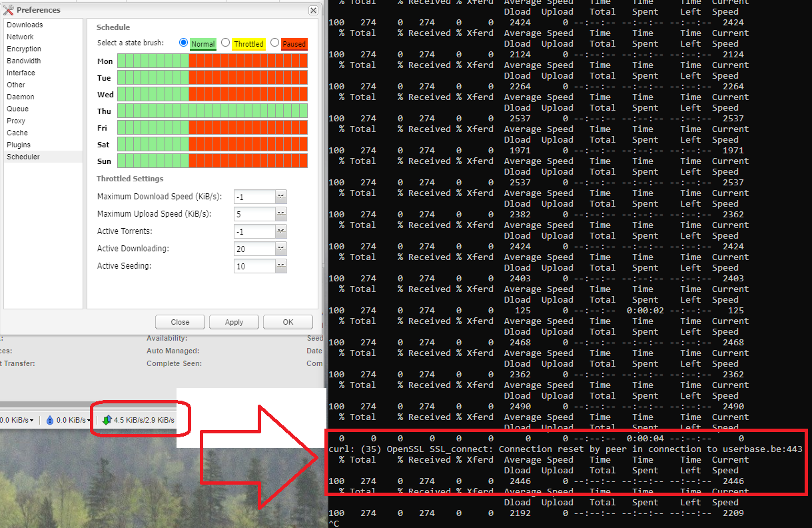
Task: Open the Bandwidth preferences page
Action: (x=24, y=61)
